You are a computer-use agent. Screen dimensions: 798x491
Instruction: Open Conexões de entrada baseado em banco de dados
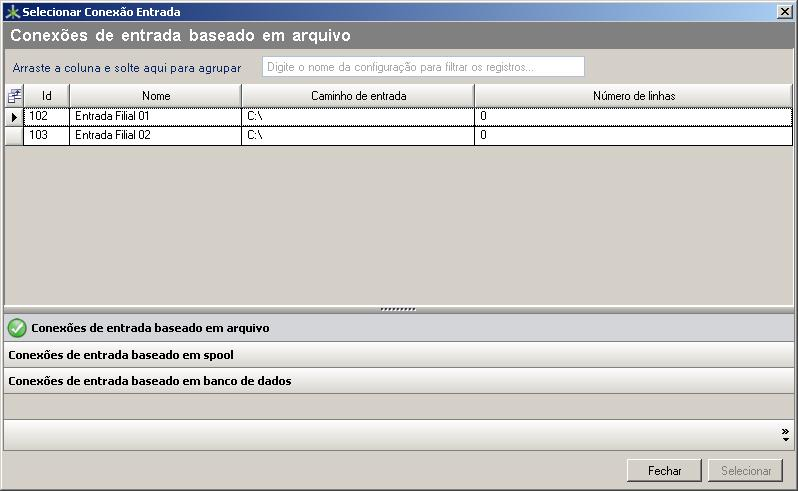pyautogui.click(x=398, y=381)
